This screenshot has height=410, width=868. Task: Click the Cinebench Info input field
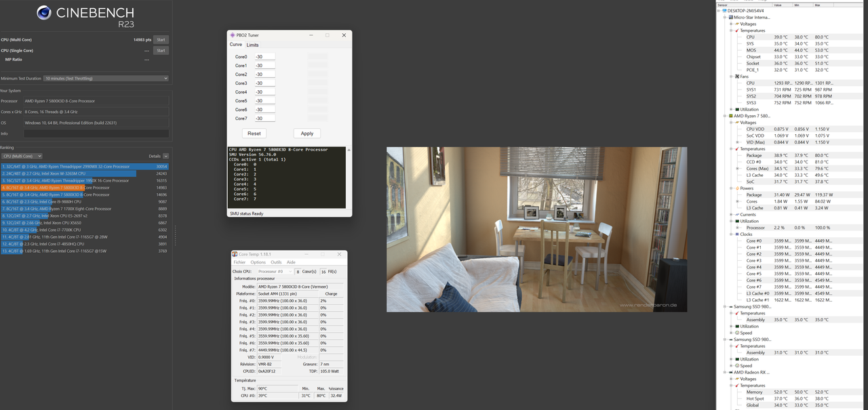(x=96, y=134)
